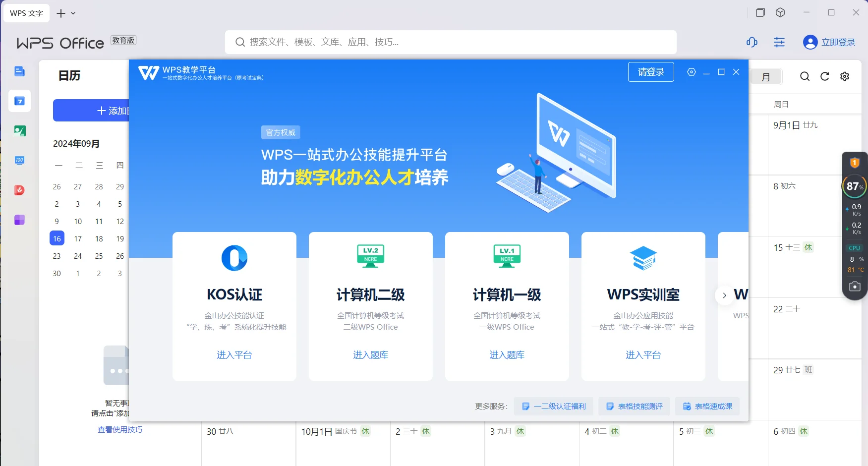Screen dimensions: 868x466
Task: Click the 10月1日 国庆节 day cell
Action: [x=343, y=443]
